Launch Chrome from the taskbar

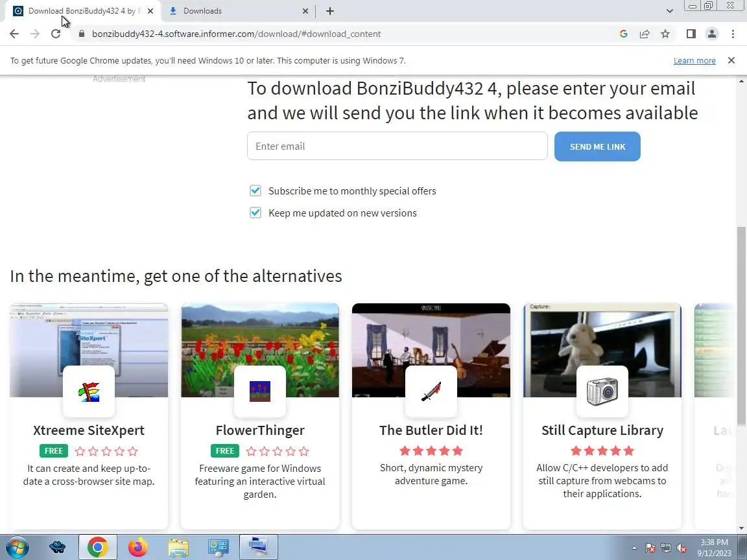coord(98,547)
